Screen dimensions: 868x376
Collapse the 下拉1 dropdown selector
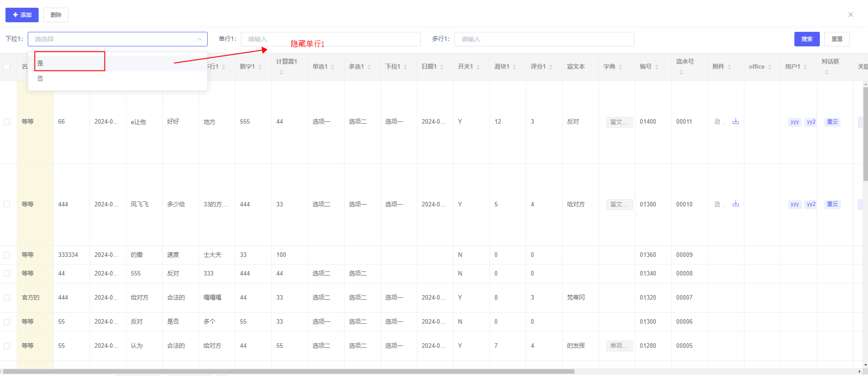click(x=199, y=39)
